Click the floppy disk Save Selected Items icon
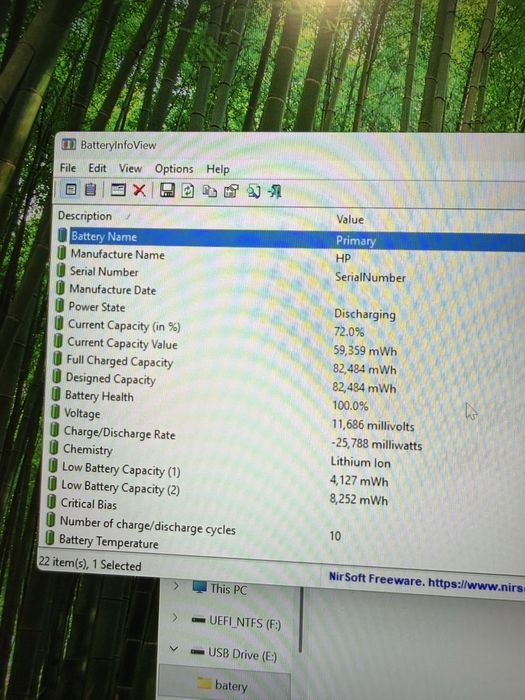The image size is (525, 700). click(167, 191)
